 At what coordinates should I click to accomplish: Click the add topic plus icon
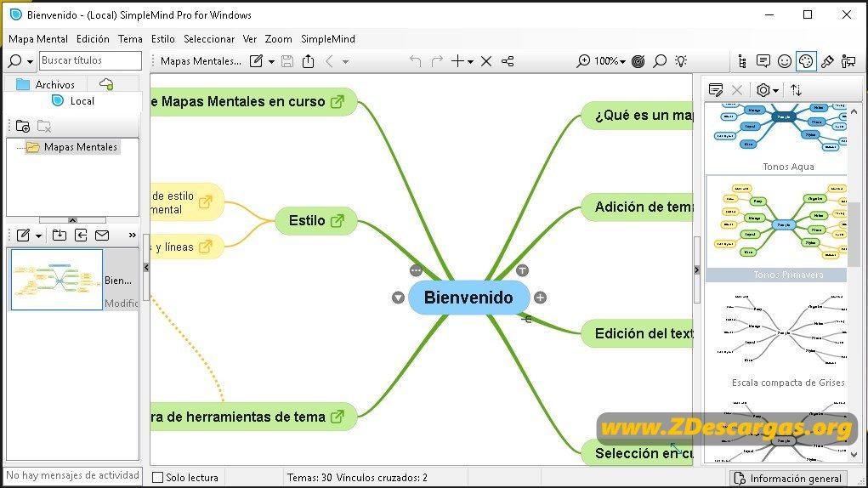pos(457,61)
